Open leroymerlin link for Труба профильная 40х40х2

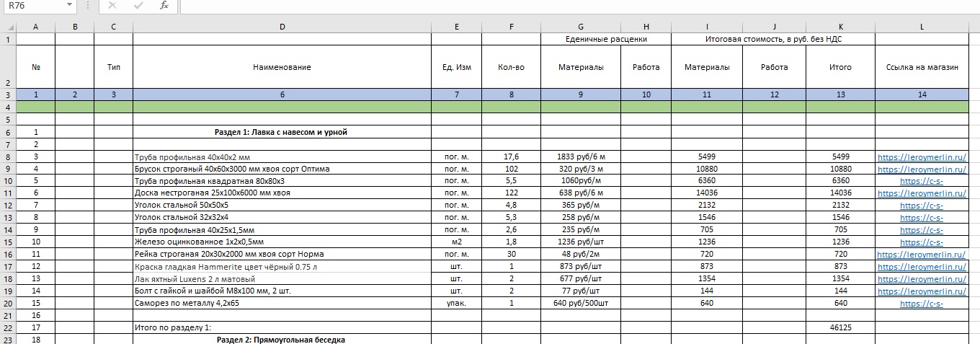point(922,156)
